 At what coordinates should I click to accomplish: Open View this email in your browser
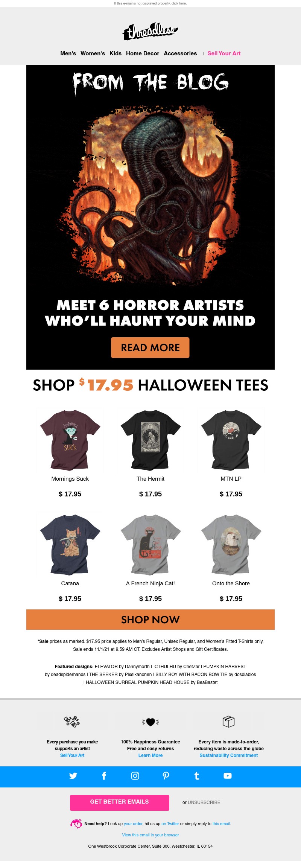[150, 835]
